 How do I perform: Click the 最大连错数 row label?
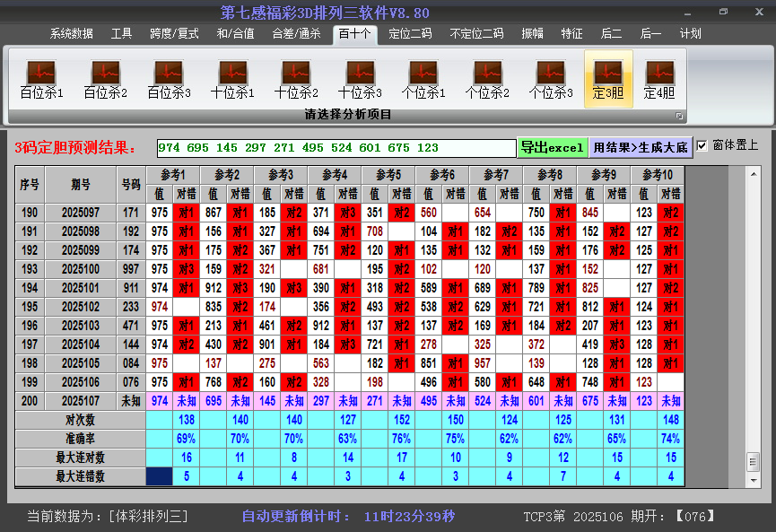80,476
